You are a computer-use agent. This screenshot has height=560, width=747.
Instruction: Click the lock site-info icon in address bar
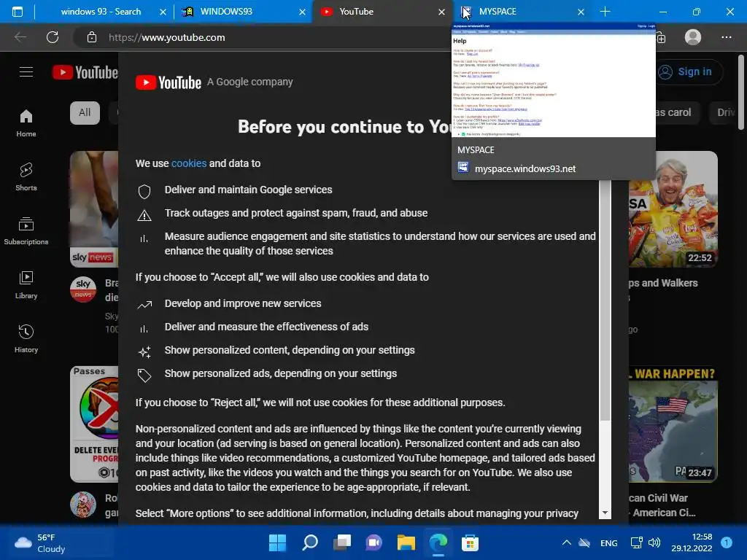(92, 37)
